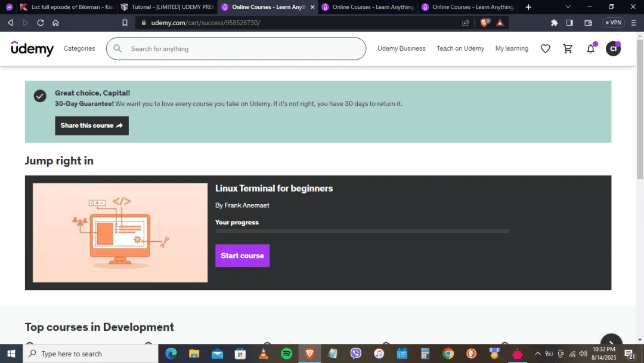This screenshot has width=644, height=363.
Task: Toggle the Brave VPN button
Action: coord(613,23)
